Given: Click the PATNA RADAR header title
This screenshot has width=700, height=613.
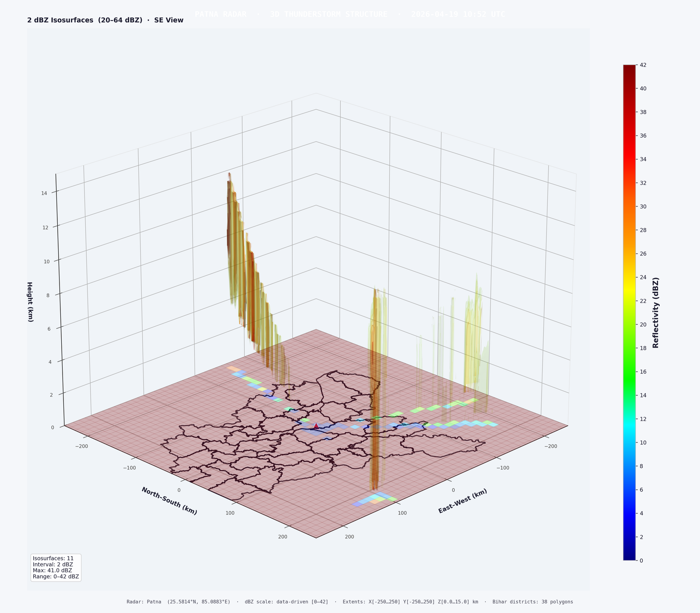Looking at the screenshot, I should (x=350, y=14).
